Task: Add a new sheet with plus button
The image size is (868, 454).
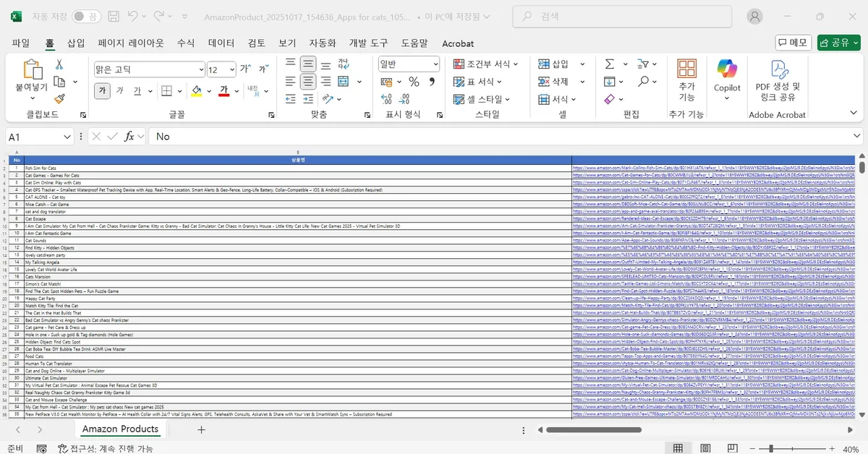Action: tap(201, 429)
